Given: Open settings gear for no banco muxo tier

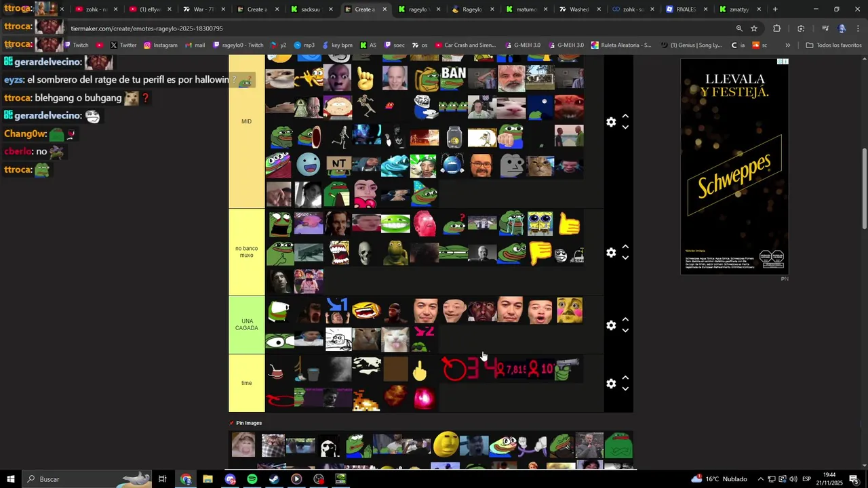Looking at the screenshot, I should 611,253.
